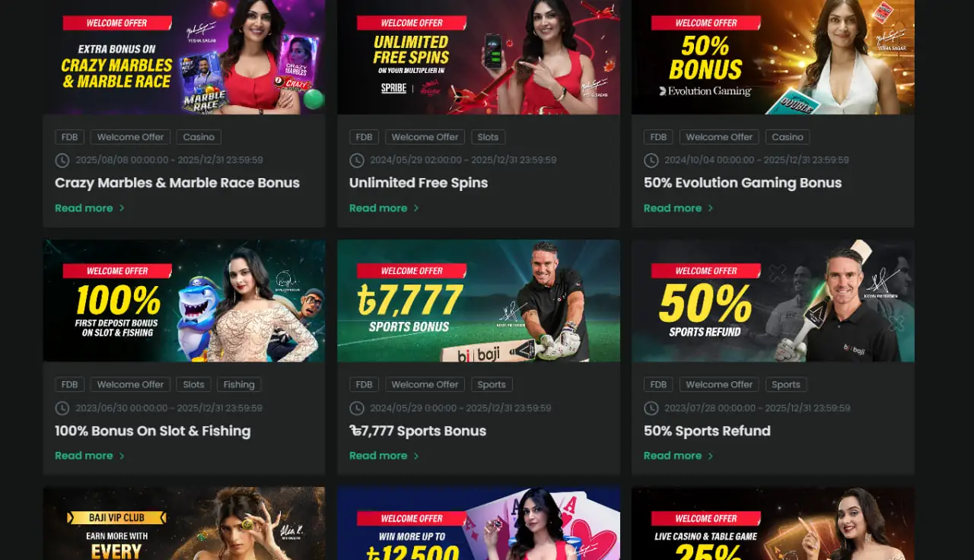The width and height of the screenshot is (974, 560).
Task: Select the Fishing tag on Slot & Fishing card
Action: [239, 384]
